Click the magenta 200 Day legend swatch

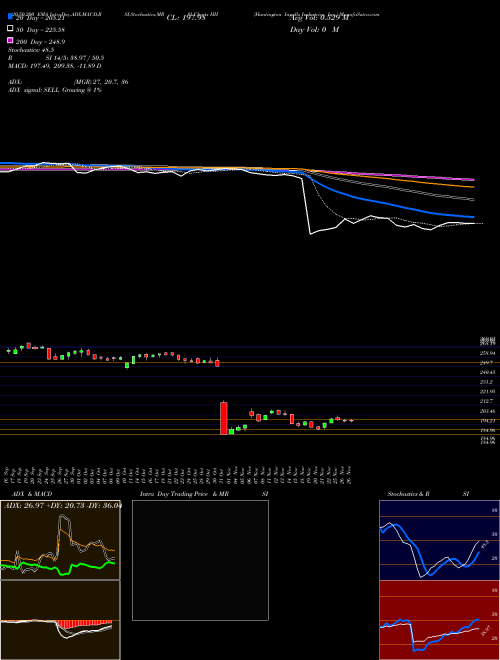coord(10,41)
